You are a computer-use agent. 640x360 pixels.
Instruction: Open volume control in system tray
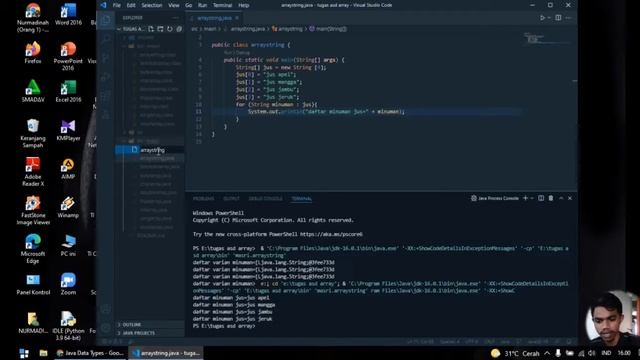point(591,353)
